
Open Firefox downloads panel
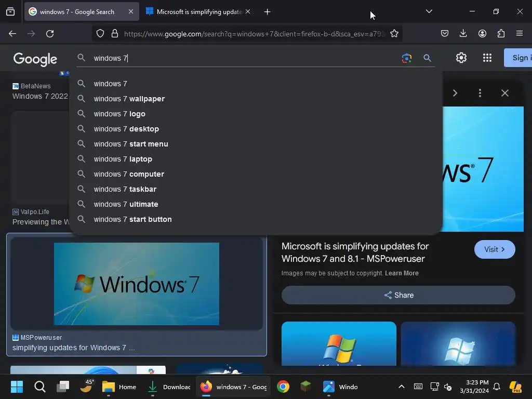tap(463, 34)
